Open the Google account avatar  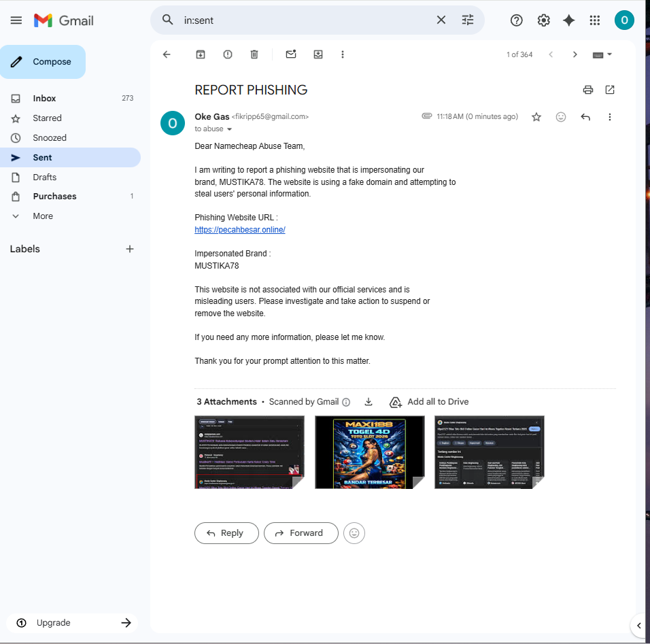click(x=624, y=20)
